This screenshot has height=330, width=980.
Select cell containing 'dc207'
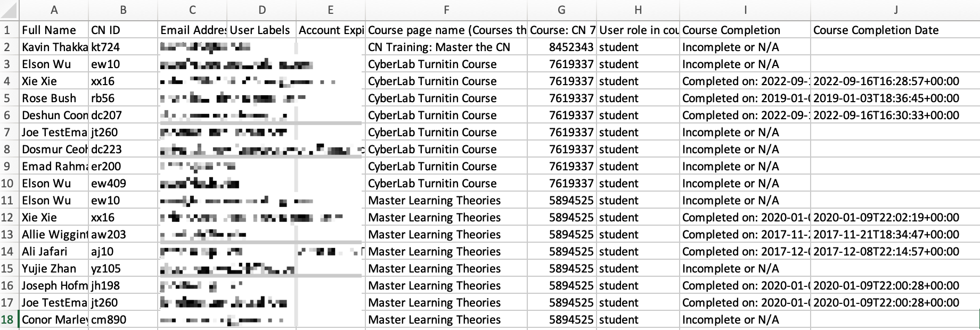tap(123, 115)
